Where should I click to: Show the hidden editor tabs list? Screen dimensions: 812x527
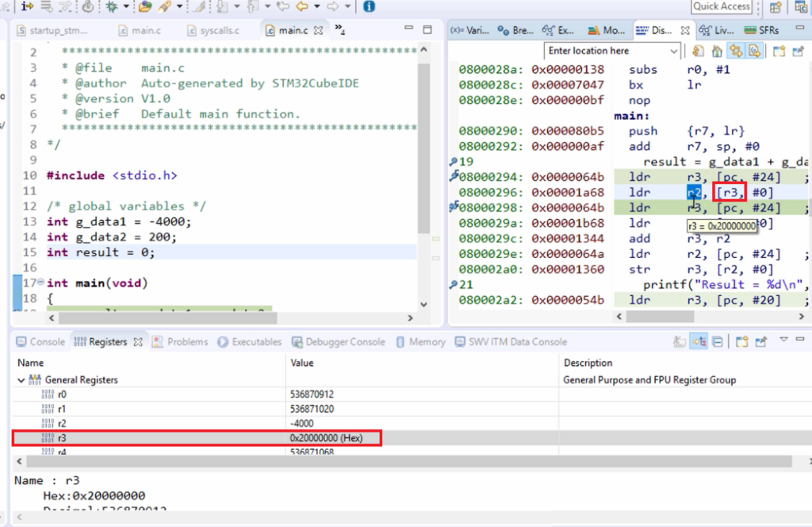pos(339,29)
